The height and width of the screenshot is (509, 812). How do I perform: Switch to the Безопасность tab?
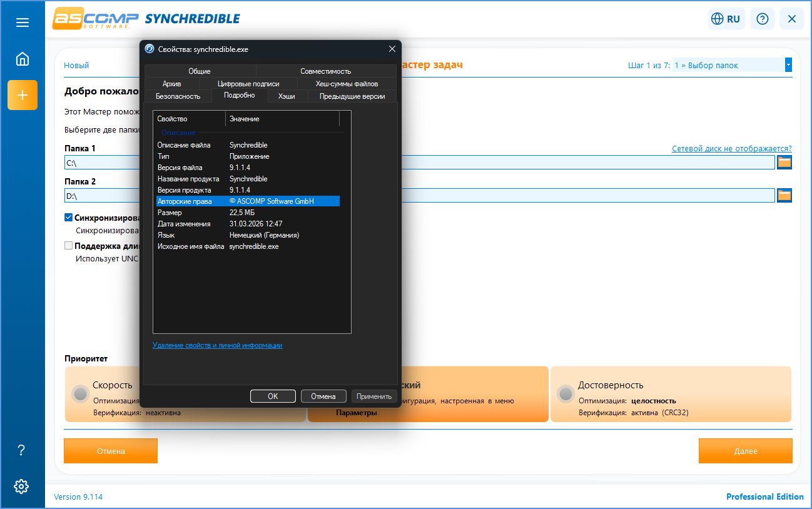click(x=178, y=96)
